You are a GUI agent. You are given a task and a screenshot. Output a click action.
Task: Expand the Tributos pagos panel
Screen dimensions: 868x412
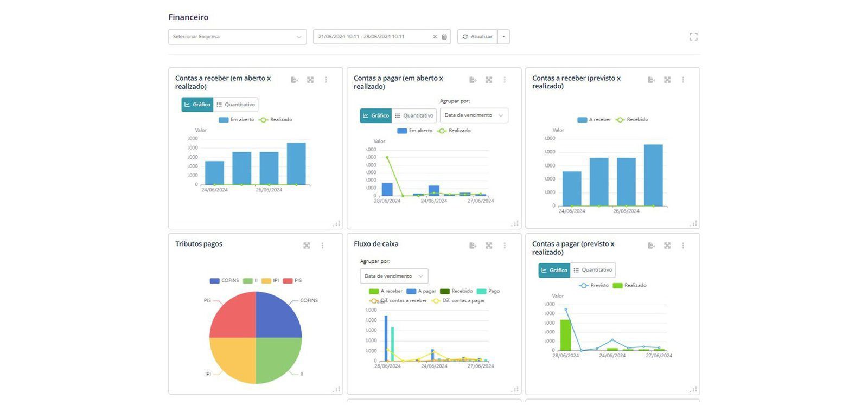click(307, 246)
